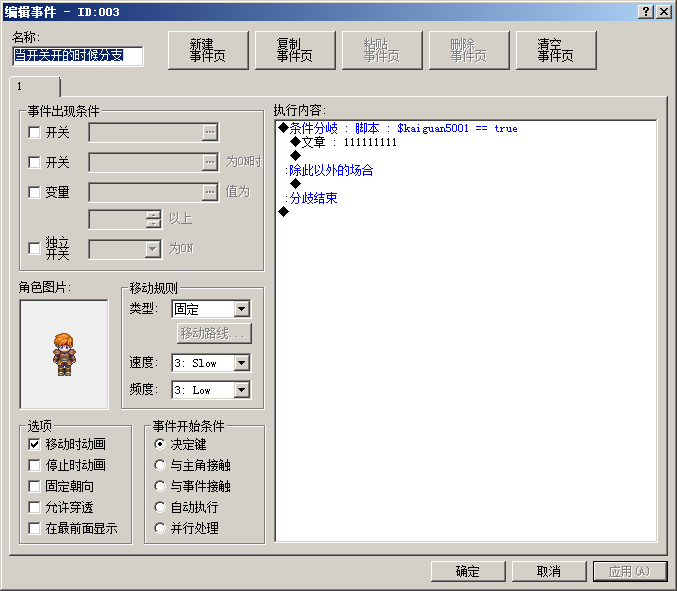Select 决定键 trigger radio button
Viewport: 677px width, 591px height.
[160, 444]
